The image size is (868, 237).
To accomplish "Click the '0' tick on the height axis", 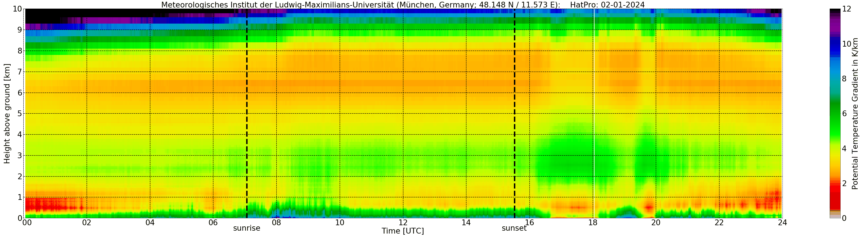I will pos(20,218).
